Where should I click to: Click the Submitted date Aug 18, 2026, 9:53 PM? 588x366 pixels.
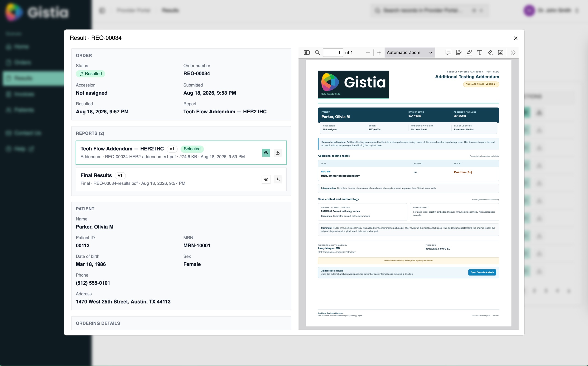[210, 93]
